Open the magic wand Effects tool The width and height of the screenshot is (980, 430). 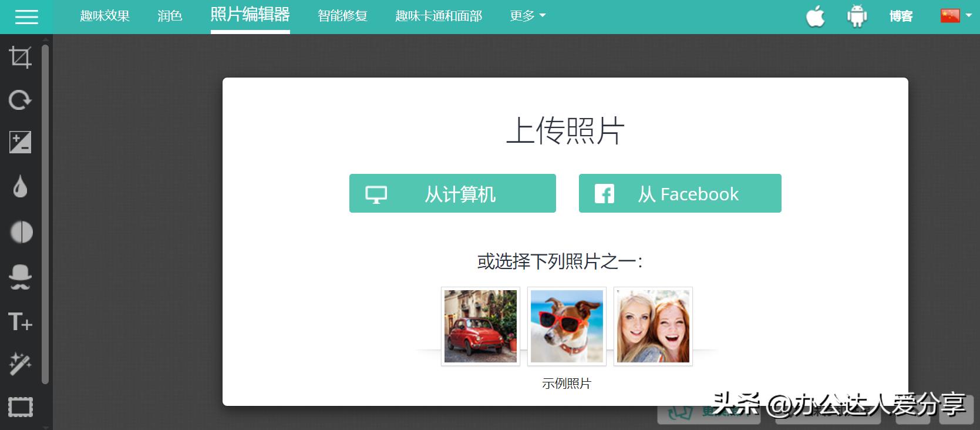tap(20, 364)
